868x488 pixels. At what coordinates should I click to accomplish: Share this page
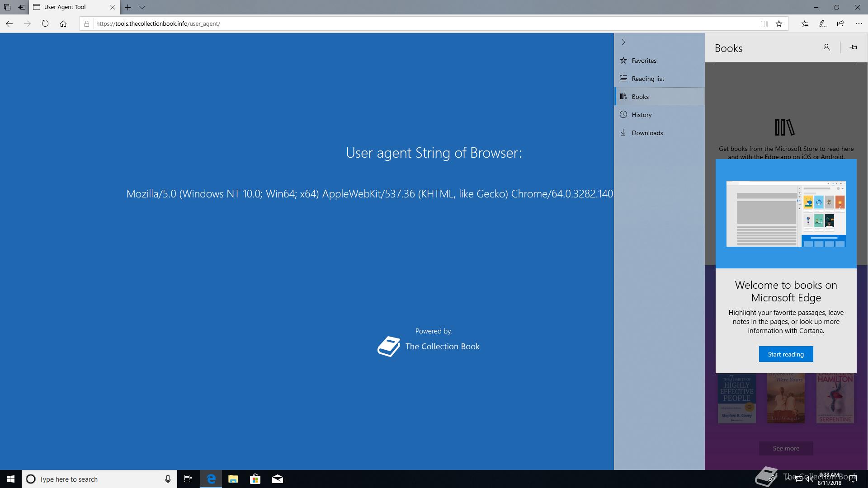point(840,23)
